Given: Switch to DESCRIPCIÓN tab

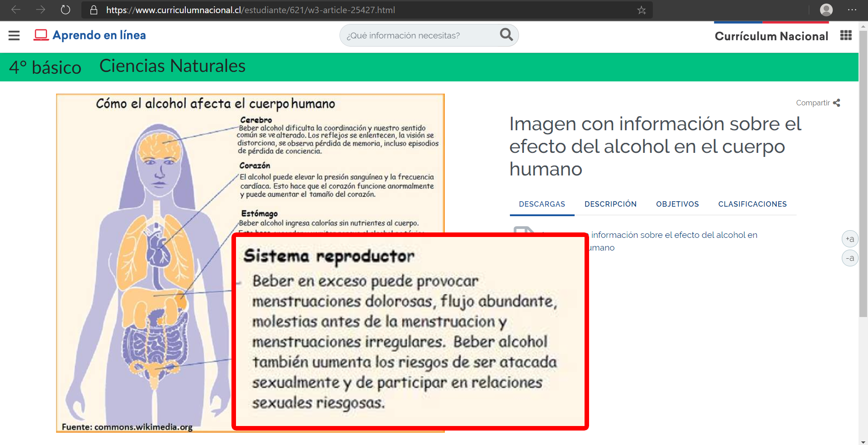Looking at the screenshot, I should point(610,204).
